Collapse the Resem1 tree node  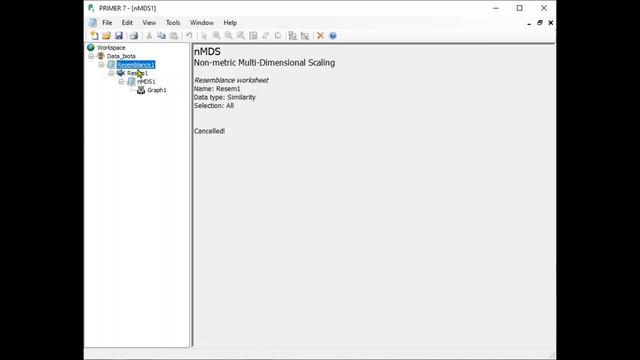pos(111,73)
